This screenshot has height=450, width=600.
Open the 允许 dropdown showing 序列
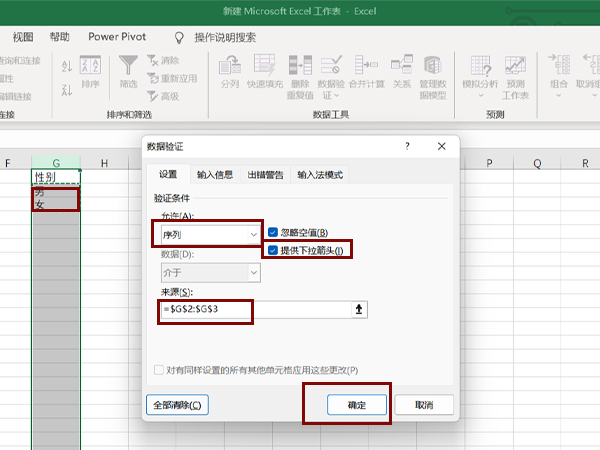pyautogui.click(x=210, y=233)
